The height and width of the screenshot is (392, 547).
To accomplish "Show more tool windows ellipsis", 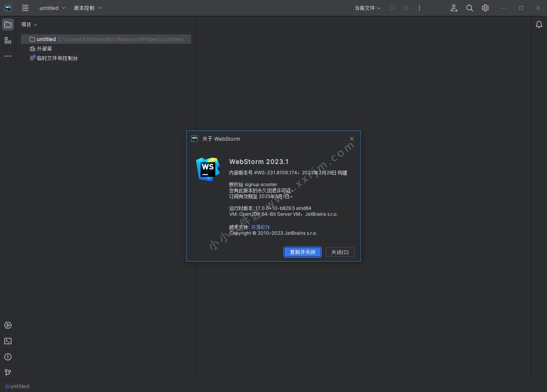I will click(8, 56).
